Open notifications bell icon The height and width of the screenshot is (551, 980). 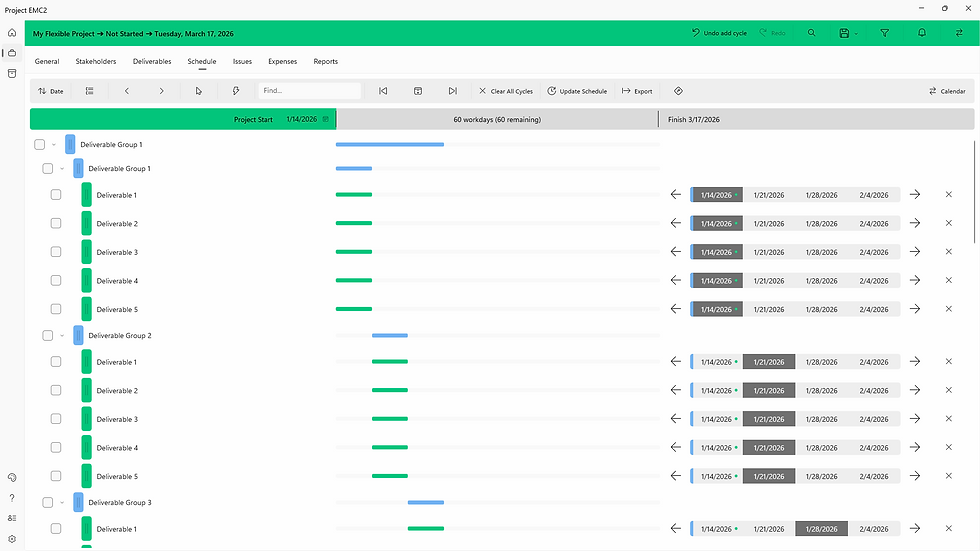922,33
